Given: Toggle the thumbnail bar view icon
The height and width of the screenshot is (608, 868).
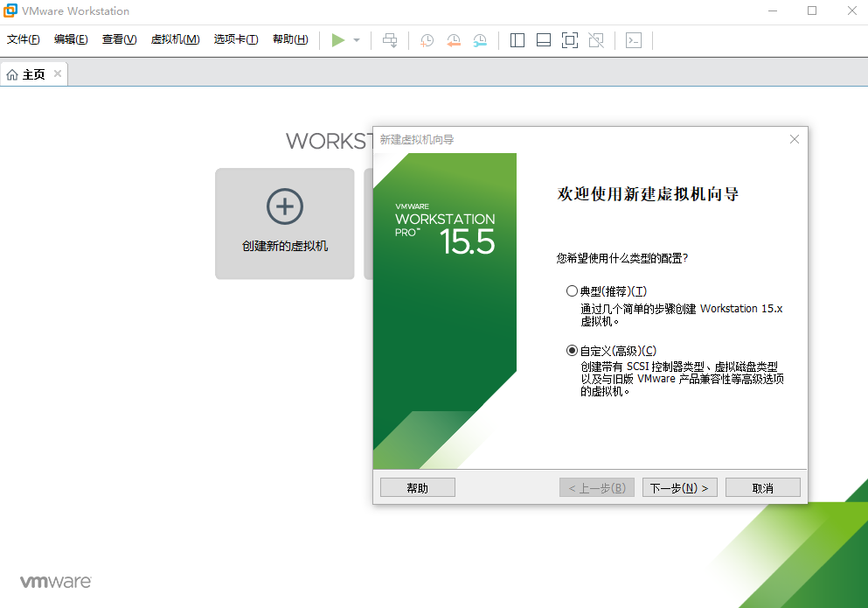Looking at the screenshot, I should point(544,40).
